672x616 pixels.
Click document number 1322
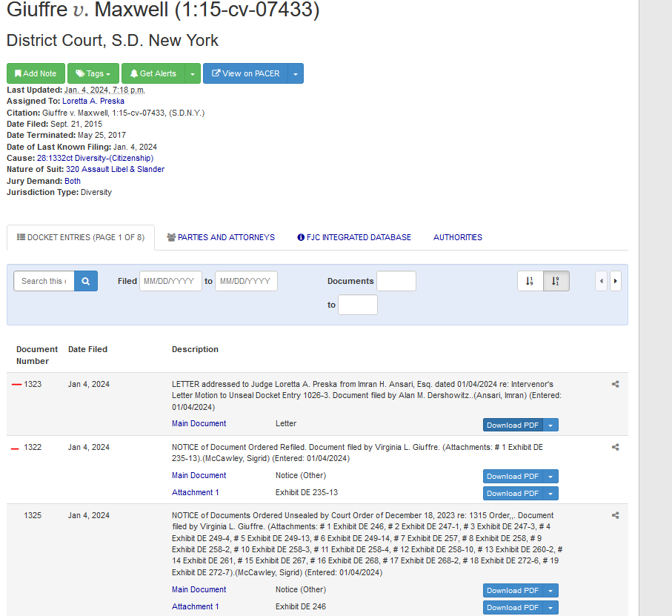click(x=33, y=447)
